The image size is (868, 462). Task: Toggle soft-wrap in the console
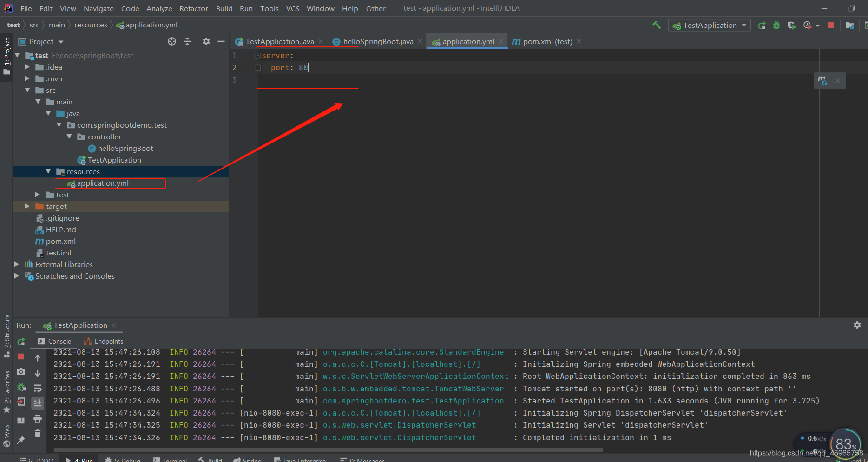point(38,388)
